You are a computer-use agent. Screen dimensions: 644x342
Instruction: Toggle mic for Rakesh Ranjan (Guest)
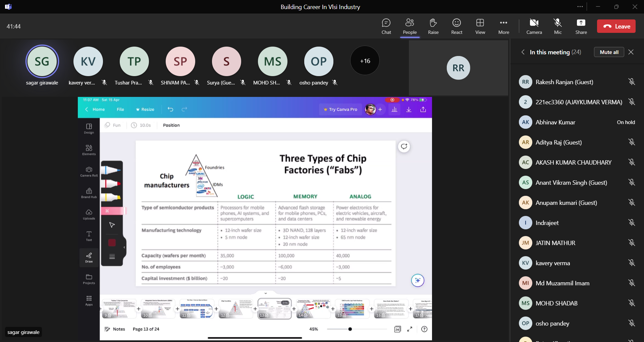tap(632, 82)
